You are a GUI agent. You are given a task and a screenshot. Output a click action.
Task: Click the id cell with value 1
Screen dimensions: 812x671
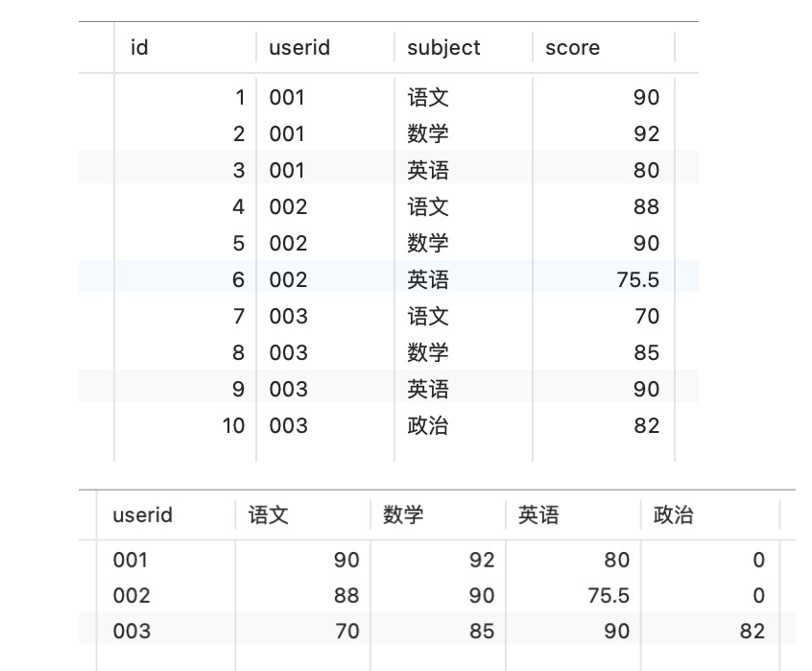tap(240, 98)
